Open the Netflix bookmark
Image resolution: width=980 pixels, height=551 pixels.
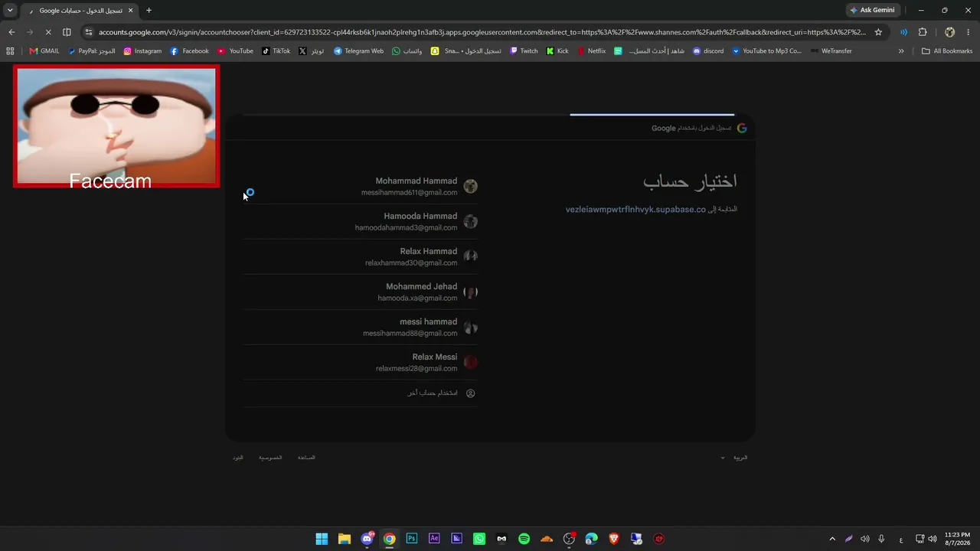coord(591,51)
